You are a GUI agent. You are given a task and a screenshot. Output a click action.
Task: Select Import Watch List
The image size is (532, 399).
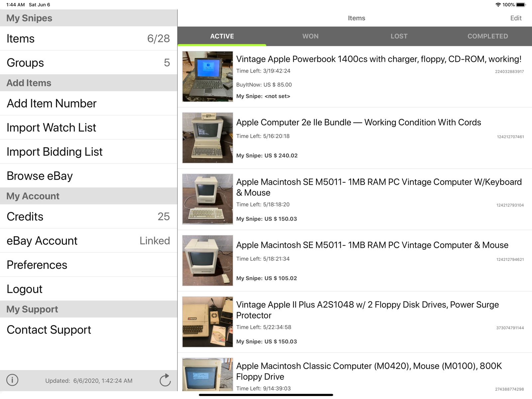[88, 127]
